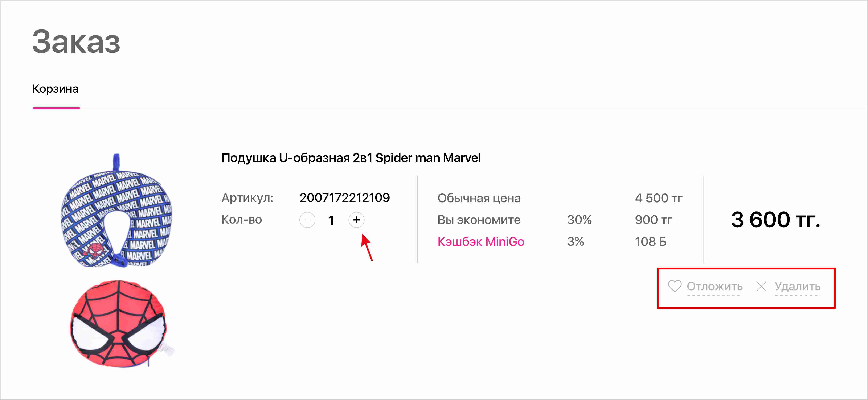The width and height of the screenshot is (868, 400).
Task: Click the 900 тг savings amount
Action: pyautogui.click(x=653, y=220)
